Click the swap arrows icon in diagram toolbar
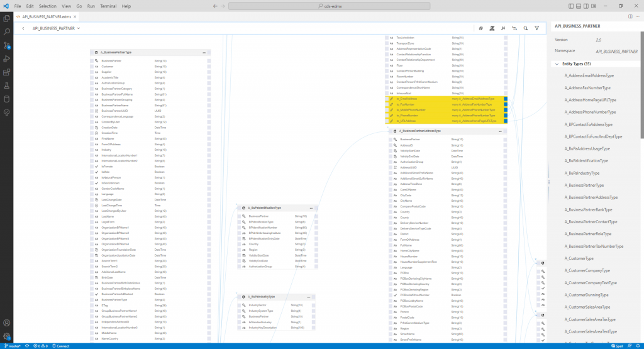This screenshot has width=644, height=349. [x=514, y=28]
